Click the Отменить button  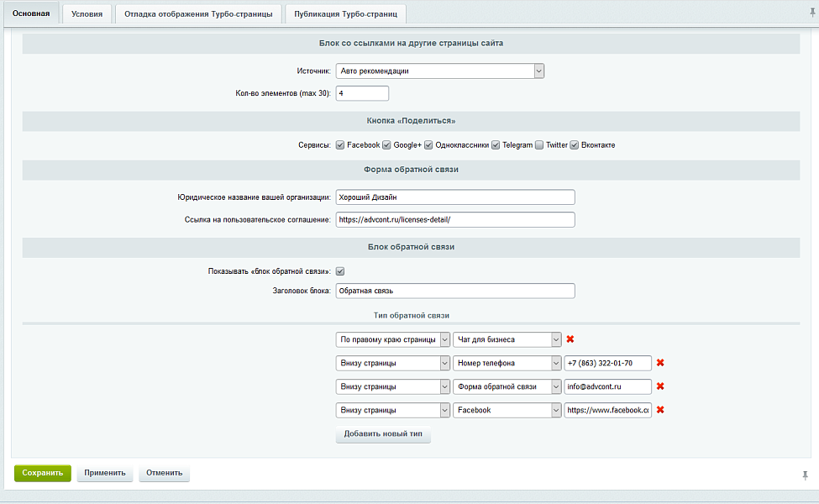click(x=164, y=473)
